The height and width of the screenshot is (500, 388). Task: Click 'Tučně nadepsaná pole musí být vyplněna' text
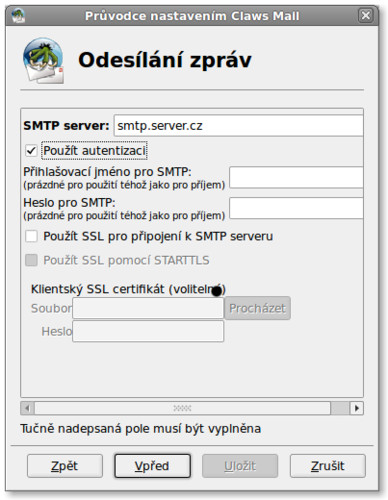point(140,429)
